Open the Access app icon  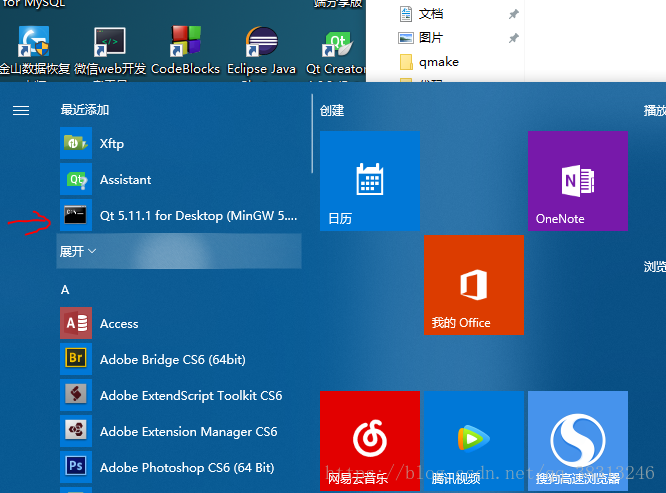pos(76,323)
